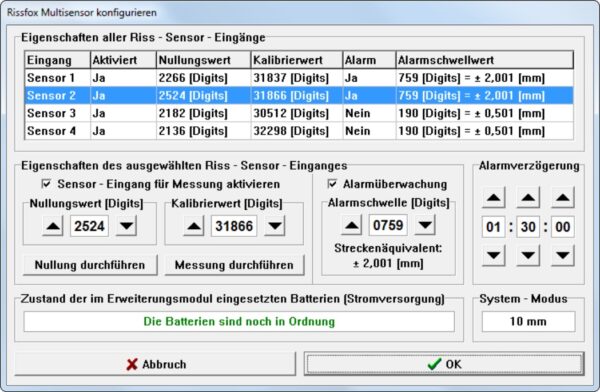Increase alarm delay seconds above 00

point(562,198)
